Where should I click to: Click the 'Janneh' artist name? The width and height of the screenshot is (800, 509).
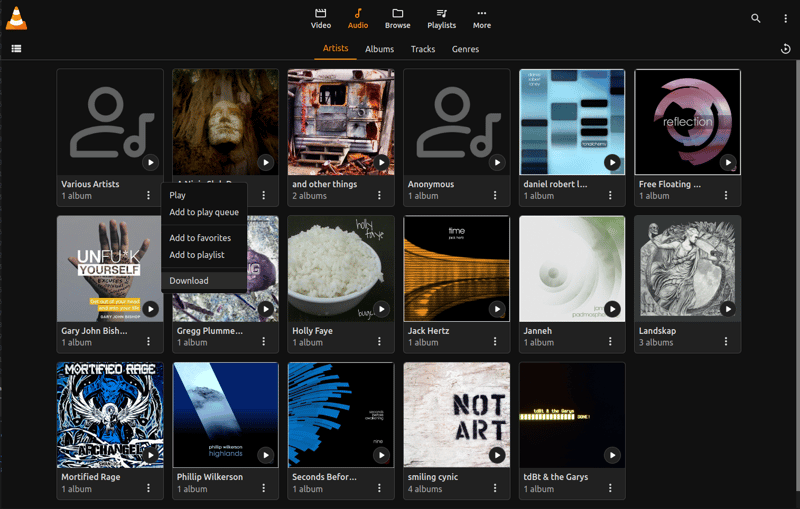coord(537,330)
